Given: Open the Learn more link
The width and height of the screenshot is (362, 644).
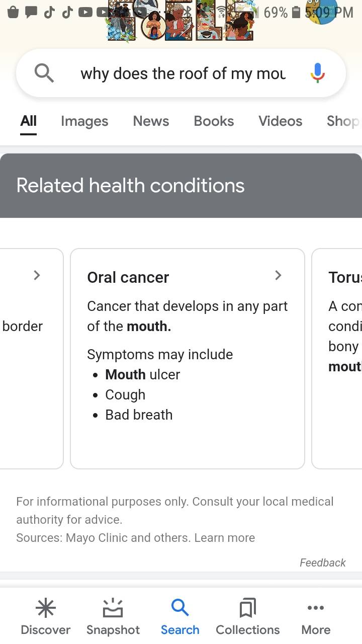Looking at the screenshot, I should coord(225,537).
